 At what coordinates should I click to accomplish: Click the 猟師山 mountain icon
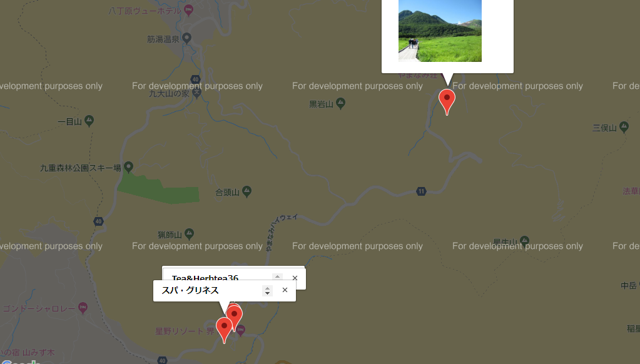click(x=189, y=235)
